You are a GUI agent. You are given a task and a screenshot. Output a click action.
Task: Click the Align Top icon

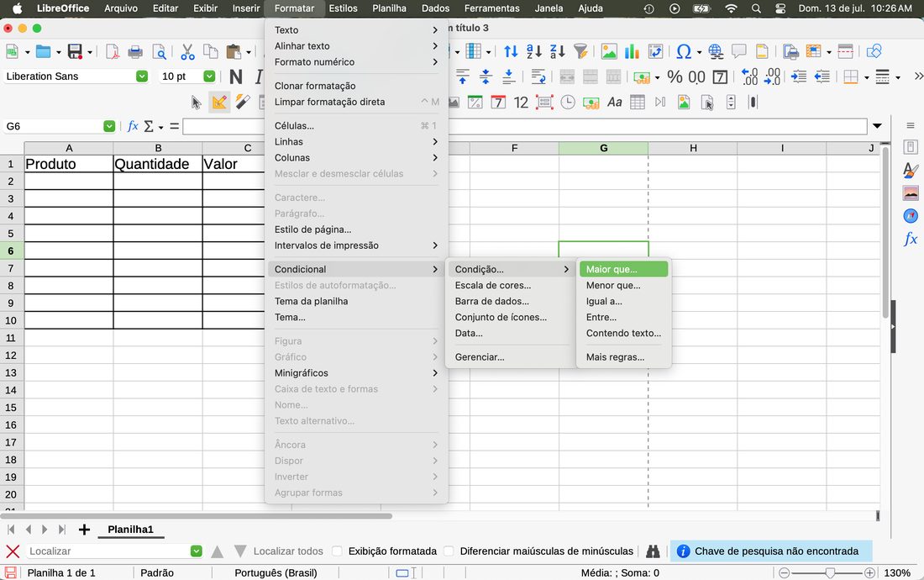(x=463, y=76)
